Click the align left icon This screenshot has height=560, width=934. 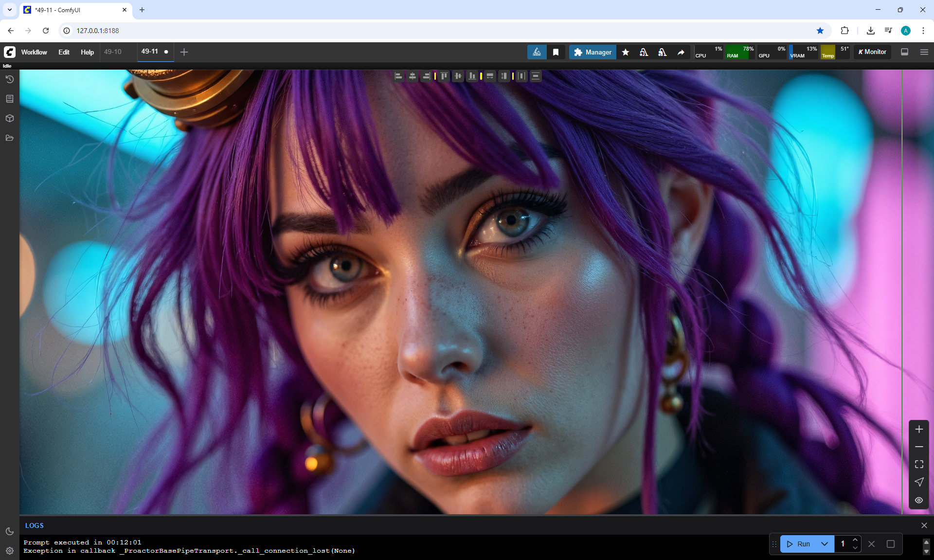click(398, 76)
